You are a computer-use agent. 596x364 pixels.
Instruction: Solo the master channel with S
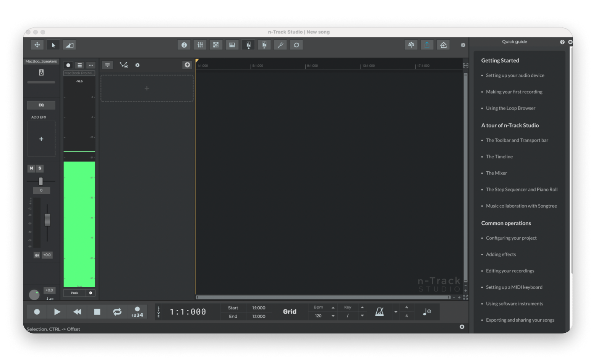pyautogui.click(x=40, y=168)
